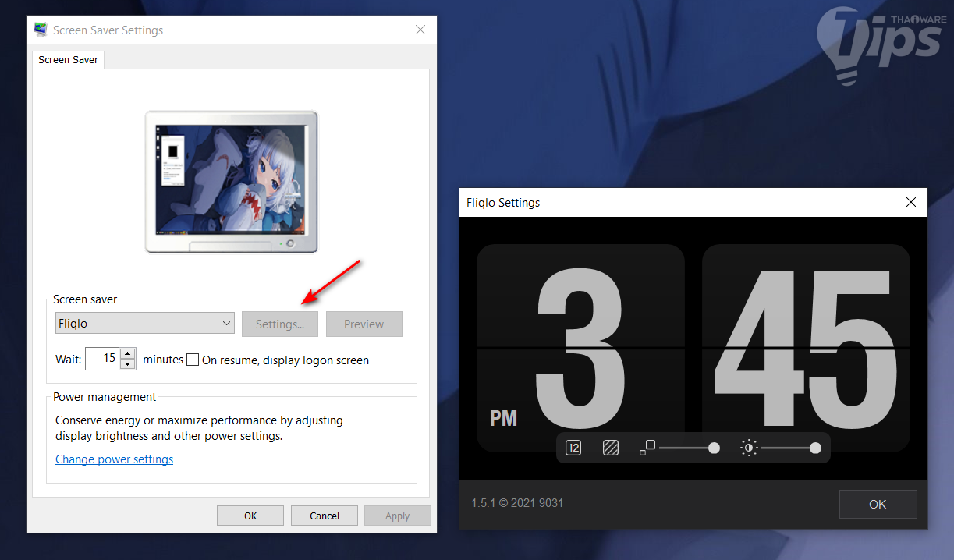Click OK in Screen Saver Settings
Screen dimensions: 954x560
point(250,516)
